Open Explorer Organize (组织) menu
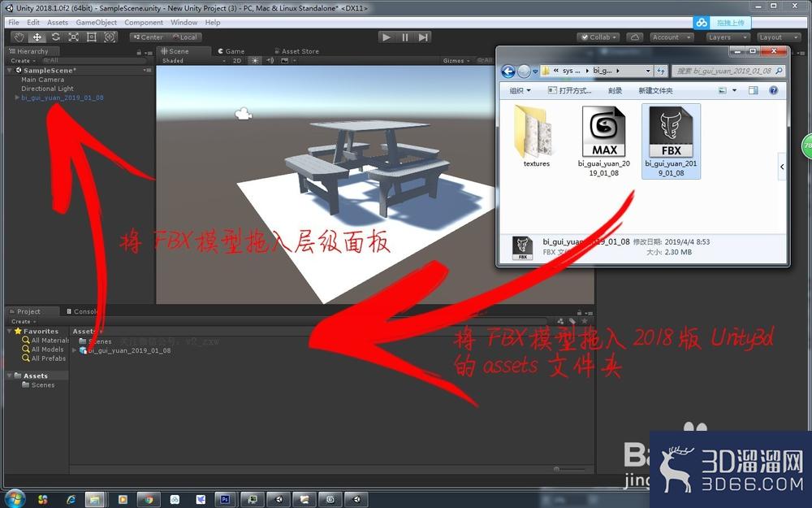Image resolution: width=812 pixels, height=508 pixels. pyautogui.click(x=520, y=91)
